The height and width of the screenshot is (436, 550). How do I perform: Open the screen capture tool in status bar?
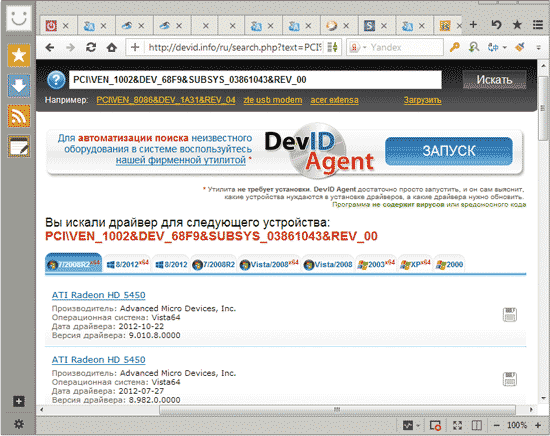tap(435, 425)
